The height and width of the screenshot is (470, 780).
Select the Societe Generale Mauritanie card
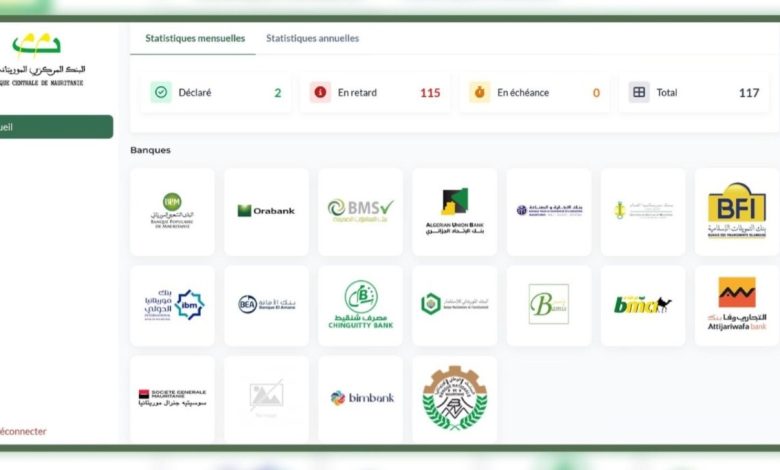coord(172,398)
